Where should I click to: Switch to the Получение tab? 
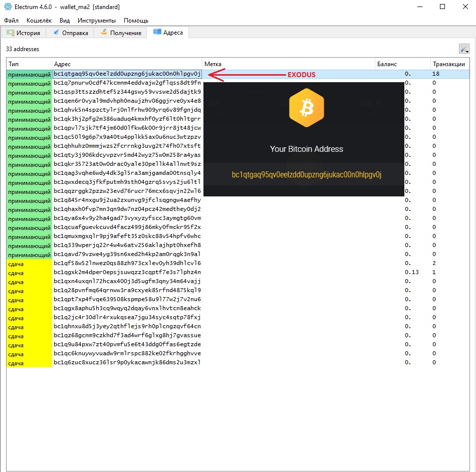click(x=121, y=33)
